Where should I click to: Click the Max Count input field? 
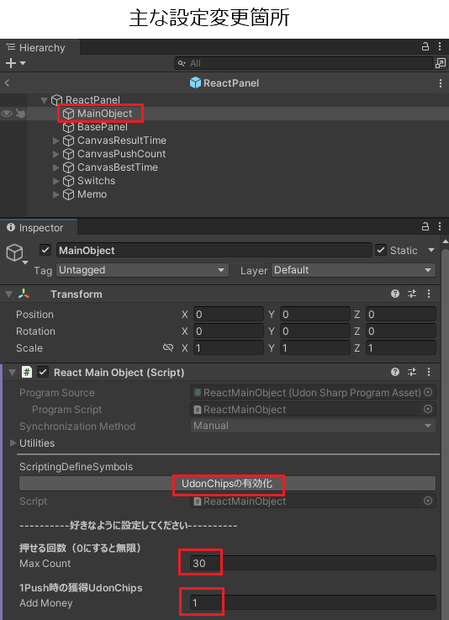(x=313, y=563)
